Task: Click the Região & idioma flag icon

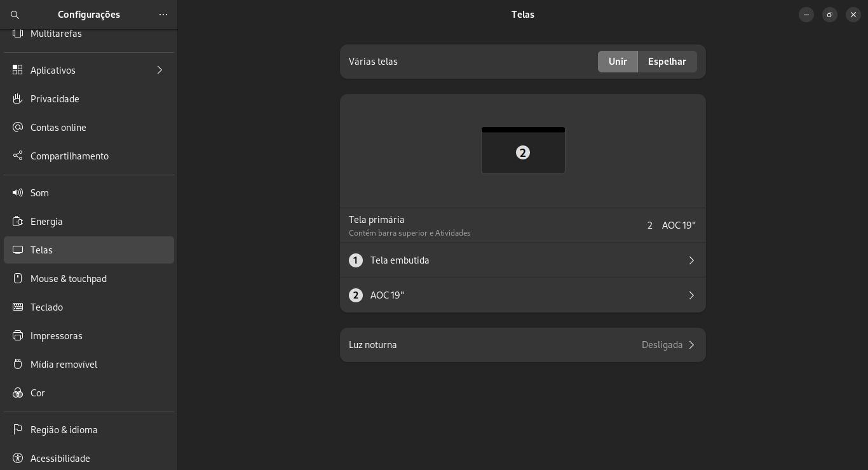Action: (18, 430)
